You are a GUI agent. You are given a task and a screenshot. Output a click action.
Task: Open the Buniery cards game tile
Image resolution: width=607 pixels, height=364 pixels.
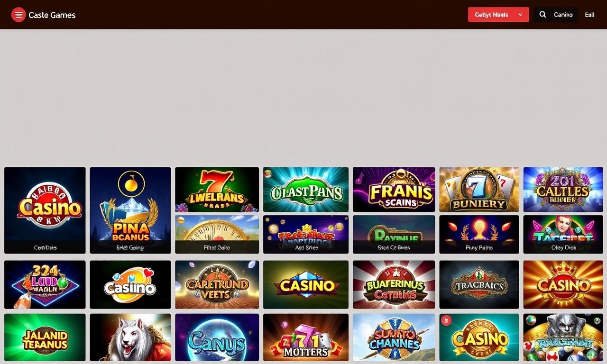479,189
